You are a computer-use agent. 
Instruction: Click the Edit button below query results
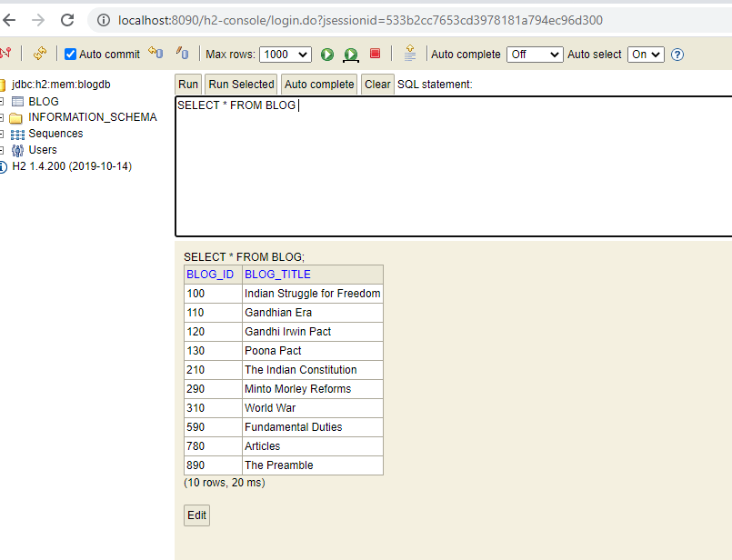pyautogui.click(x=196, y=515)
